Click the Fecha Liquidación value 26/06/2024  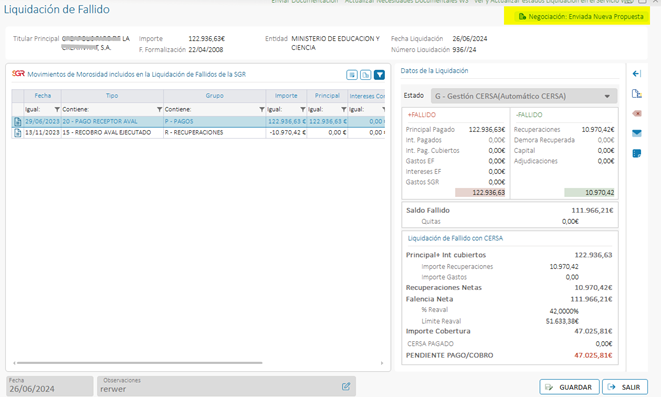[x=470, y=39]
